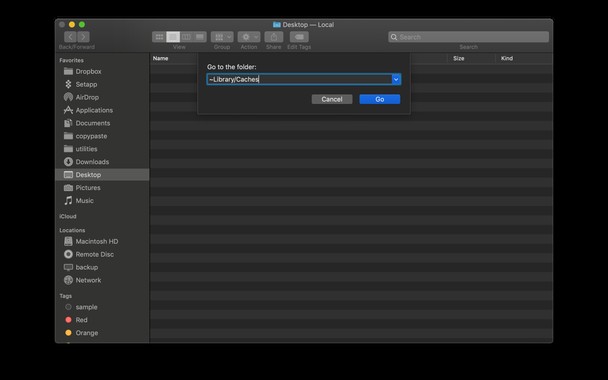This screenshot has width=608, height=380.
Task: Click the Go to the folder path field
Action: pos(299,79)
